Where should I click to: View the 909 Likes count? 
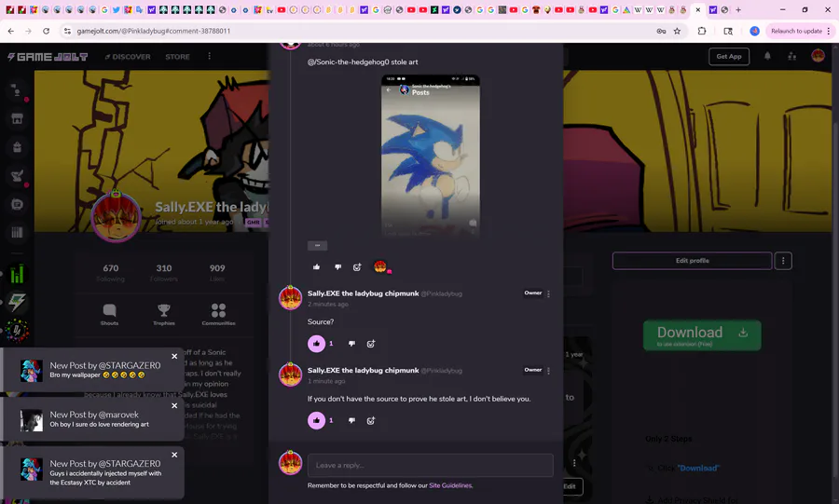pyautogui.click(x=217, y=272)
